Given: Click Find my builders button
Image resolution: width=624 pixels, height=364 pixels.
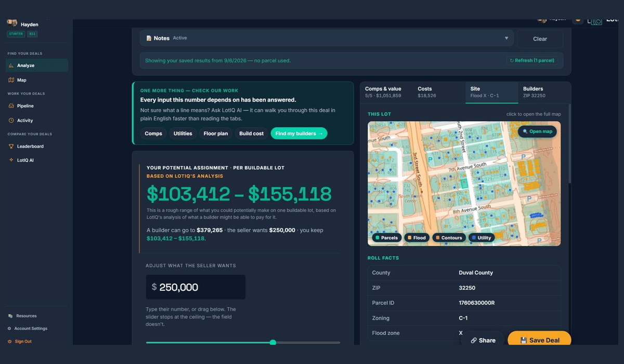Looking at the screenshot, I should click(x=299, y=134).
